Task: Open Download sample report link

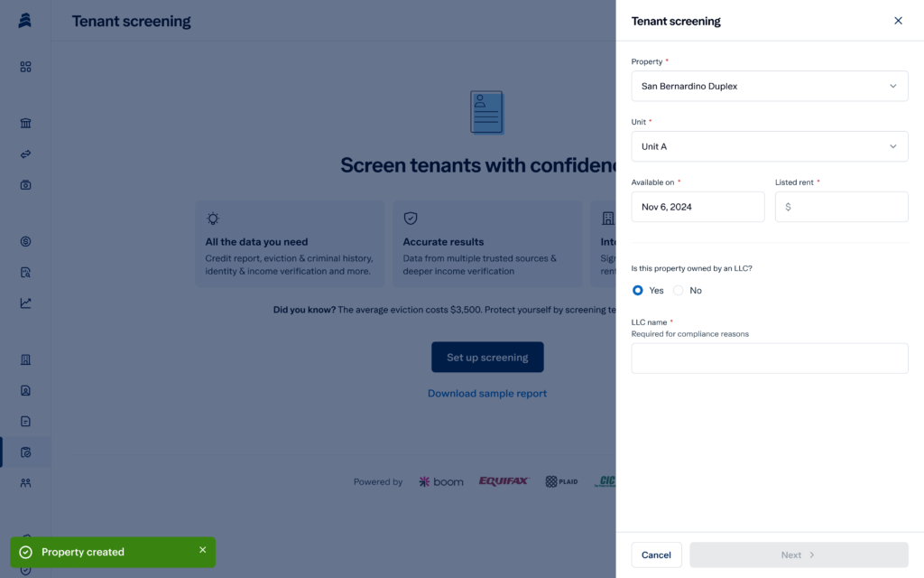Action: pyautogui.click(x=487, y=394)
